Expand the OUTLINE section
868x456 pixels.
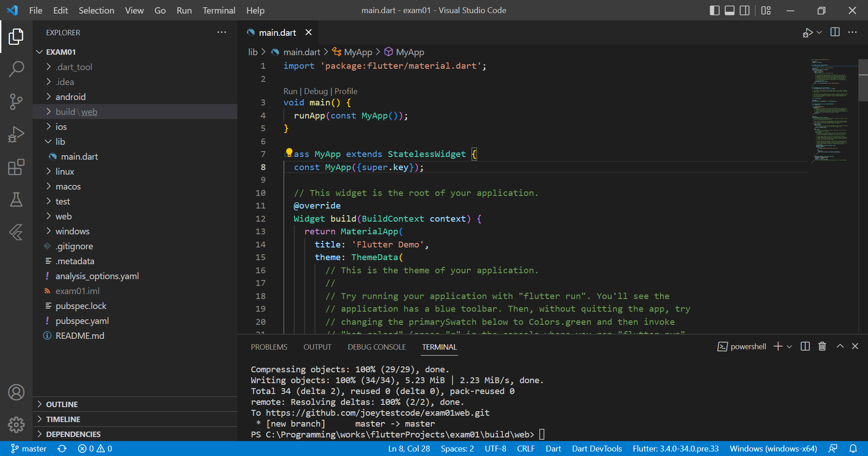coord(135,404)
